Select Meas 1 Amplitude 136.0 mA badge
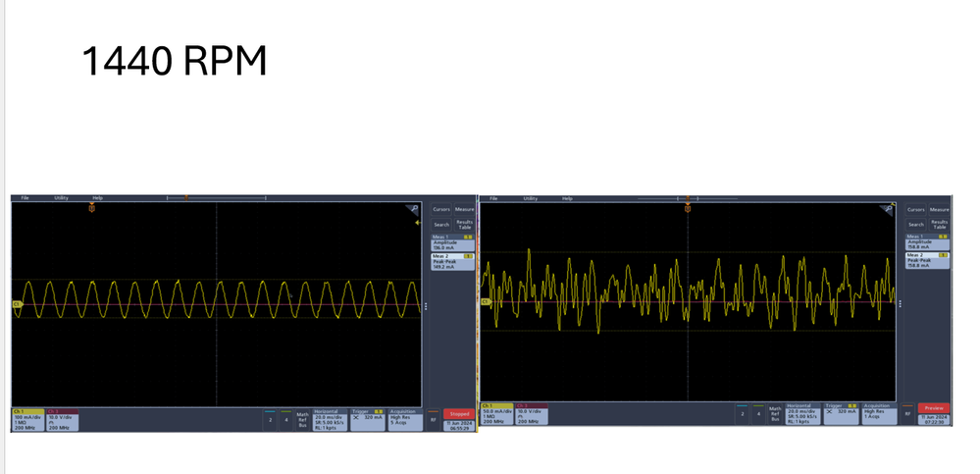The image size is (980, 474). (x=452, y=243)
